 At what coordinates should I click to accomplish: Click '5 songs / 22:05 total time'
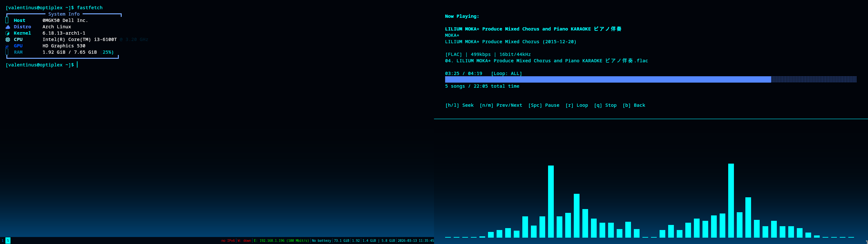[x=482, y=86]
